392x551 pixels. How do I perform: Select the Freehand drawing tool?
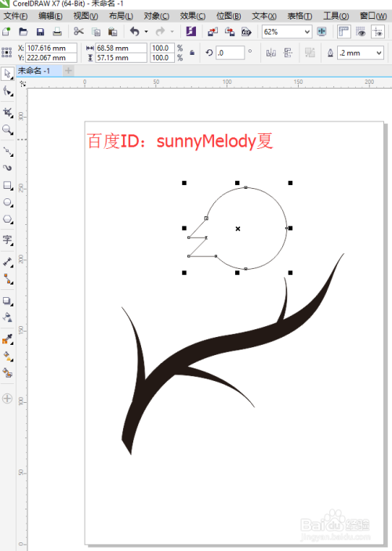coord(7,151)
